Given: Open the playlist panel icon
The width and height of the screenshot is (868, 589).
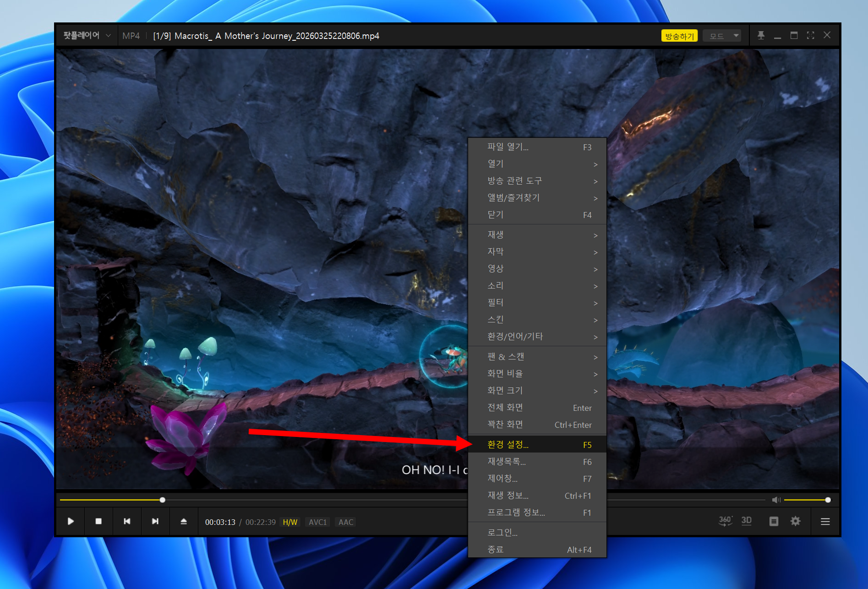Looking at the screenshot, I should point(774,521).
